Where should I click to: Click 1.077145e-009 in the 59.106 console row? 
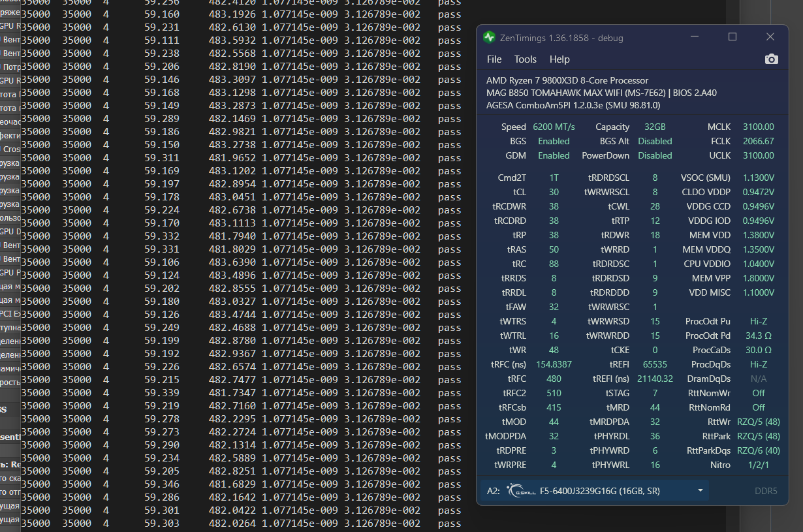300,262
